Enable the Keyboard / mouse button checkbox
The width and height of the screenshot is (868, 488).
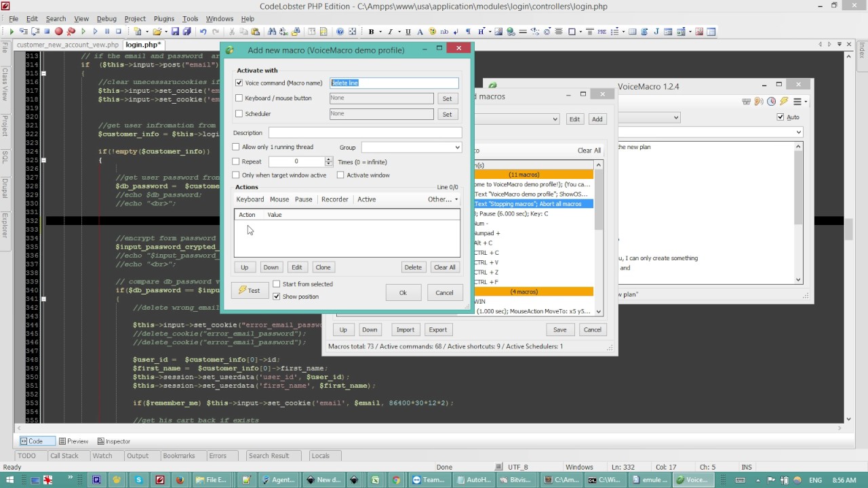coord(239,98)
